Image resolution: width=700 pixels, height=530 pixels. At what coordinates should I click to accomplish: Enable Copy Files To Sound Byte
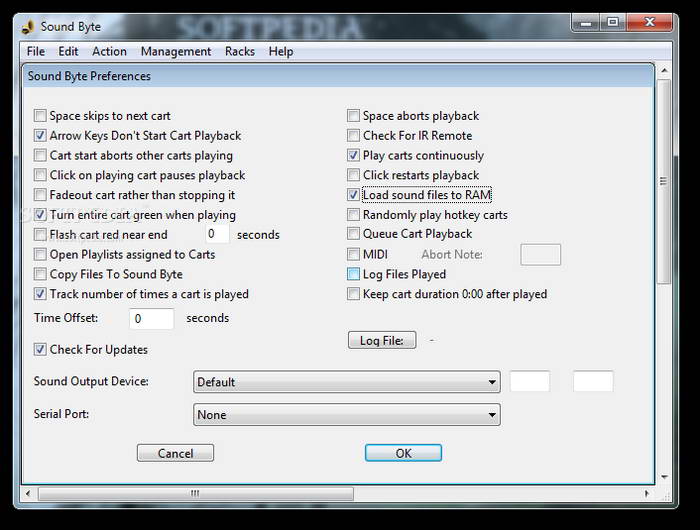(40, 274)
